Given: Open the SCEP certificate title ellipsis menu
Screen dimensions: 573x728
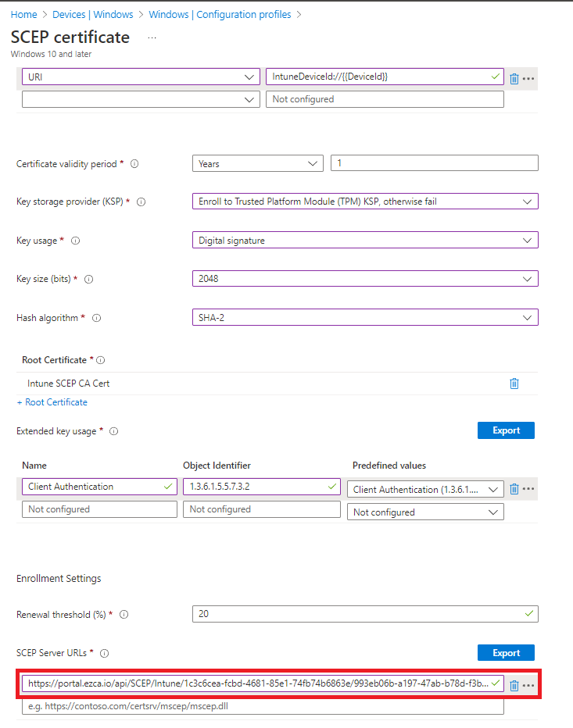Looking at the screenshot, I should coord(152,37).
